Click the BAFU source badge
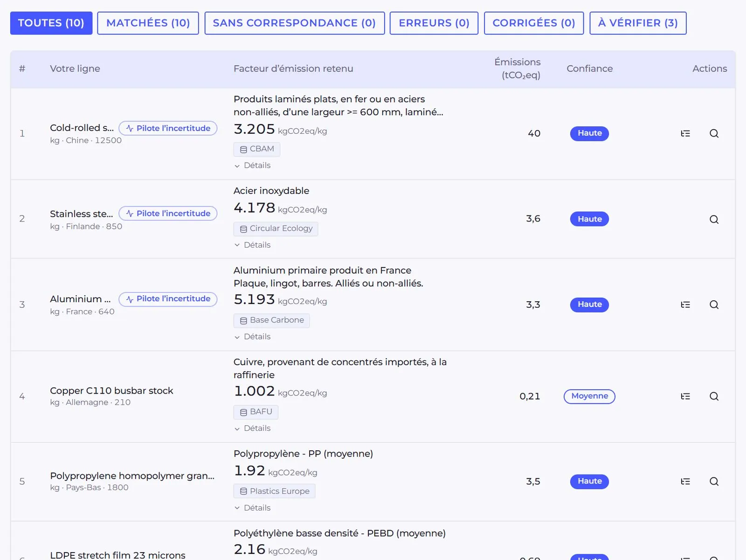Image resolution: width=746 pixels, height=560 pixels. 256,412
